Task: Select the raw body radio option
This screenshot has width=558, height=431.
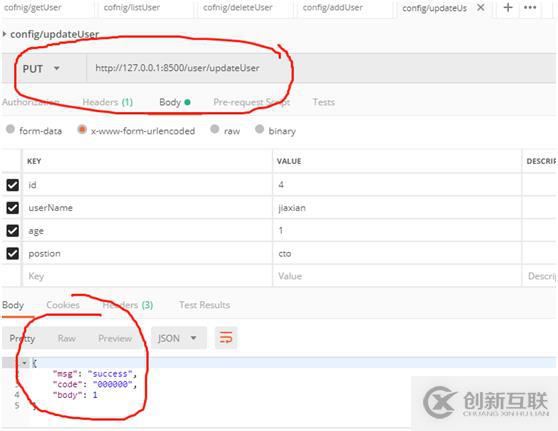Action: point(215,129)
